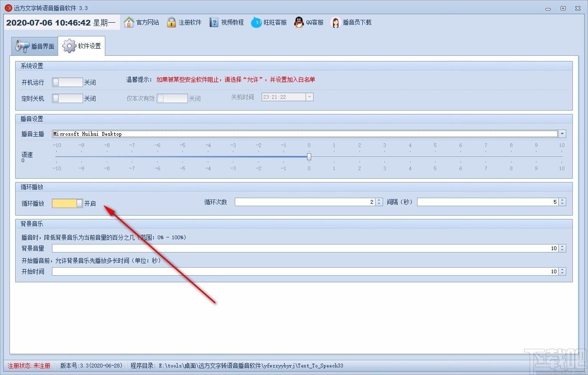588x375 pixels.
Task: Click the QQ客服 button label
Action: [315, 22]
